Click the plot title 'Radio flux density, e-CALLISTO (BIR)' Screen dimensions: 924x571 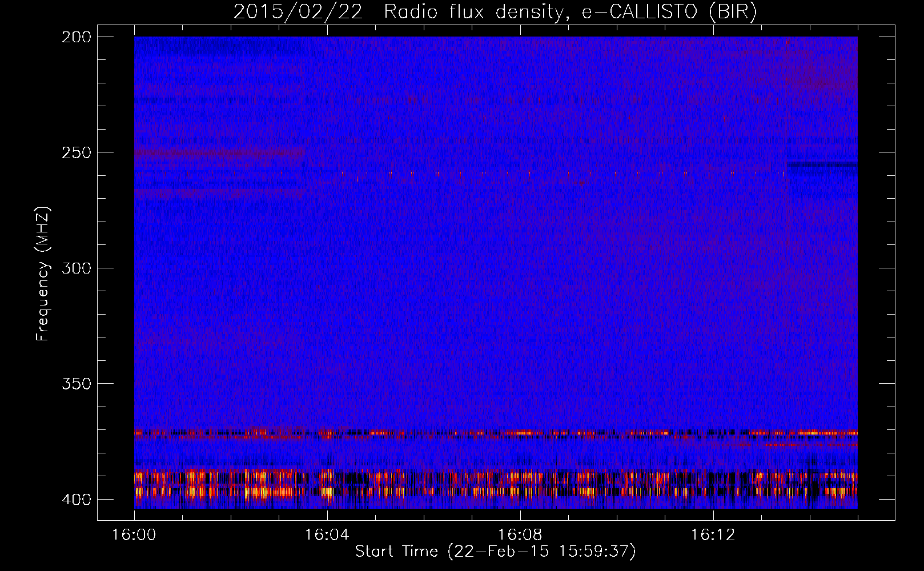coord(570,11)
